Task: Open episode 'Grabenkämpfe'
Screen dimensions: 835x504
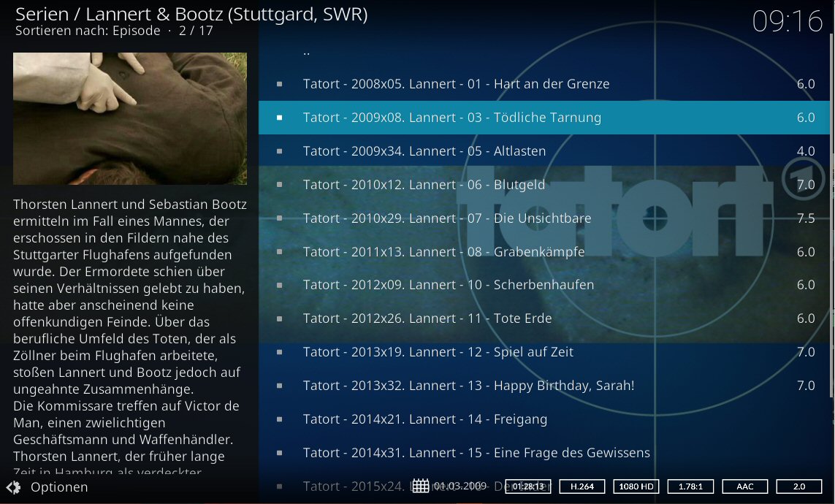Action: point(544,252)
